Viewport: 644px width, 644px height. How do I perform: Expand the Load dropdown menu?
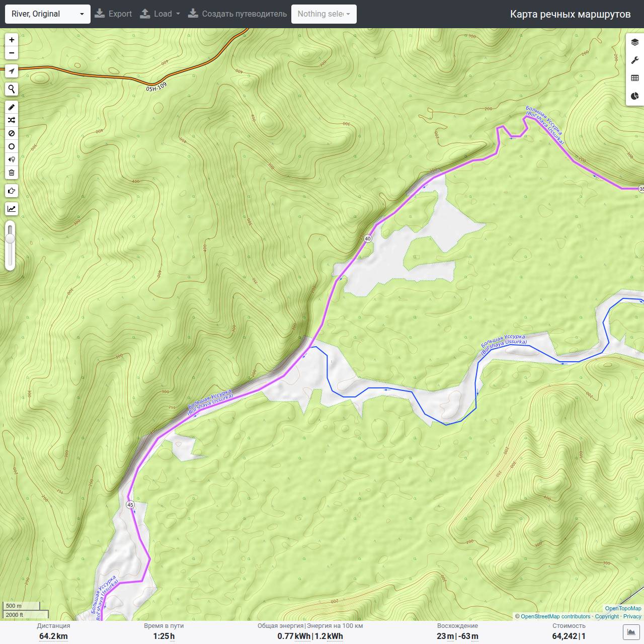tap(160, 14)
